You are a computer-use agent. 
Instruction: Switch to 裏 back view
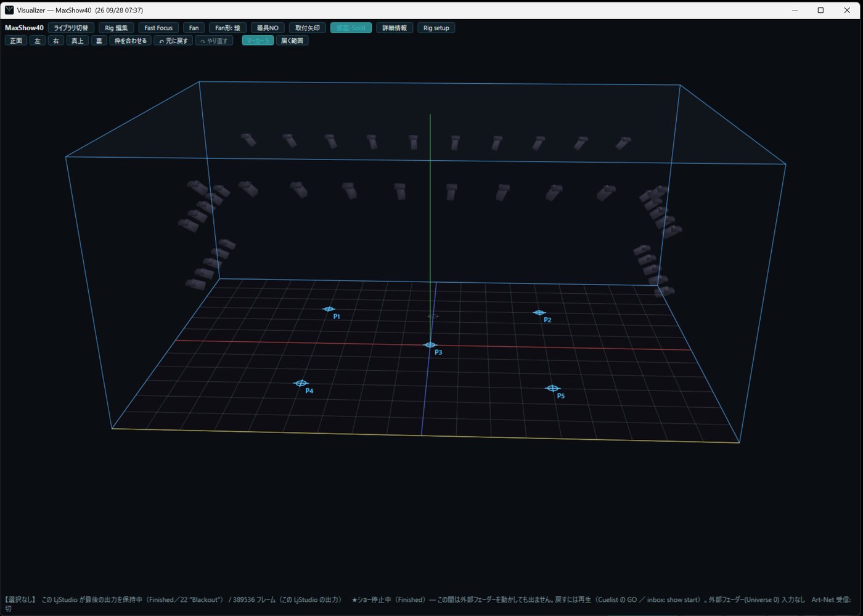99,41
